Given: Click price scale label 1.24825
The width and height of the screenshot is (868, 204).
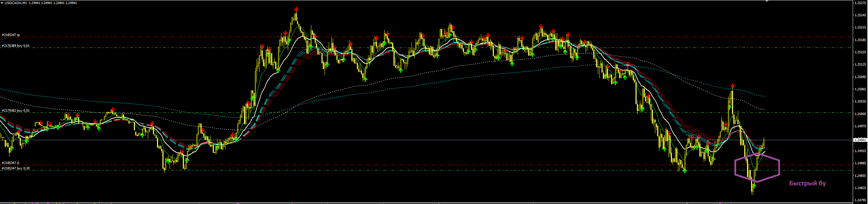Looking at the screenshot, I should pyautogui.click(x=860, y=188).
